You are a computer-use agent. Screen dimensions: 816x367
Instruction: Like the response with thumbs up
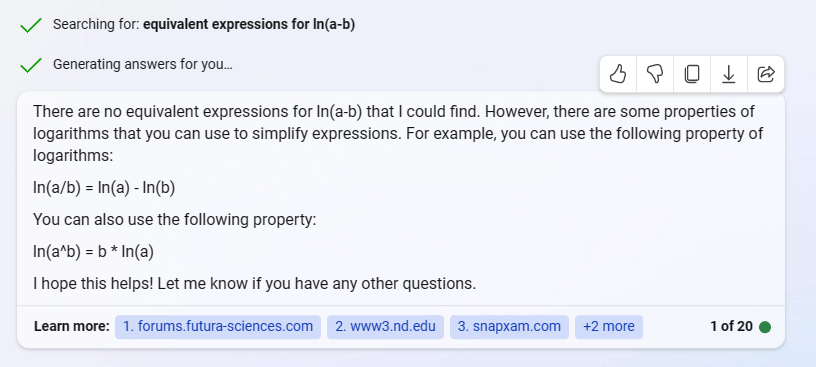coord(618,74)
